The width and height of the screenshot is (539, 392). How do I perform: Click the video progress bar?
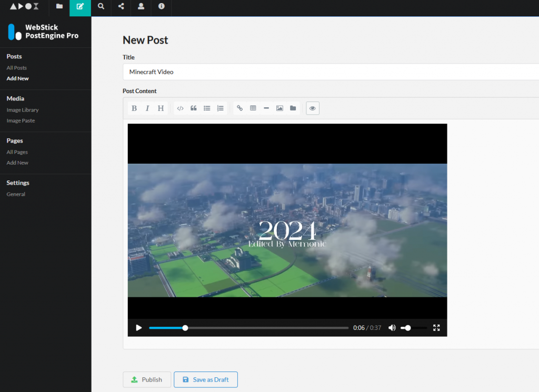(248, 328)
